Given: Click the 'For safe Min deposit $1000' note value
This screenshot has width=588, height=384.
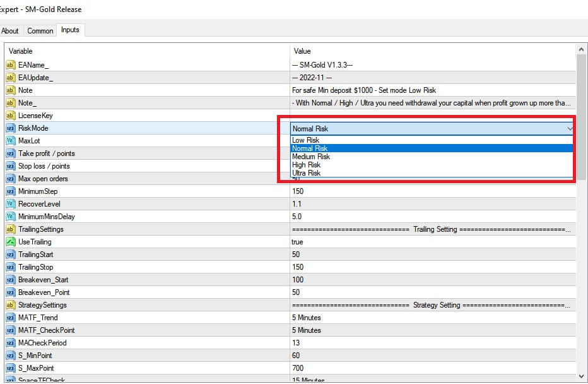Looking at the screenshot, I should [x=433, y=90].
